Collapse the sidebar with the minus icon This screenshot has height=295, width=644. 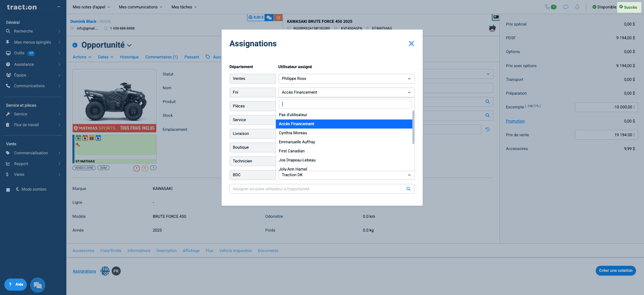pyautogui.click(x=59, y=7)
